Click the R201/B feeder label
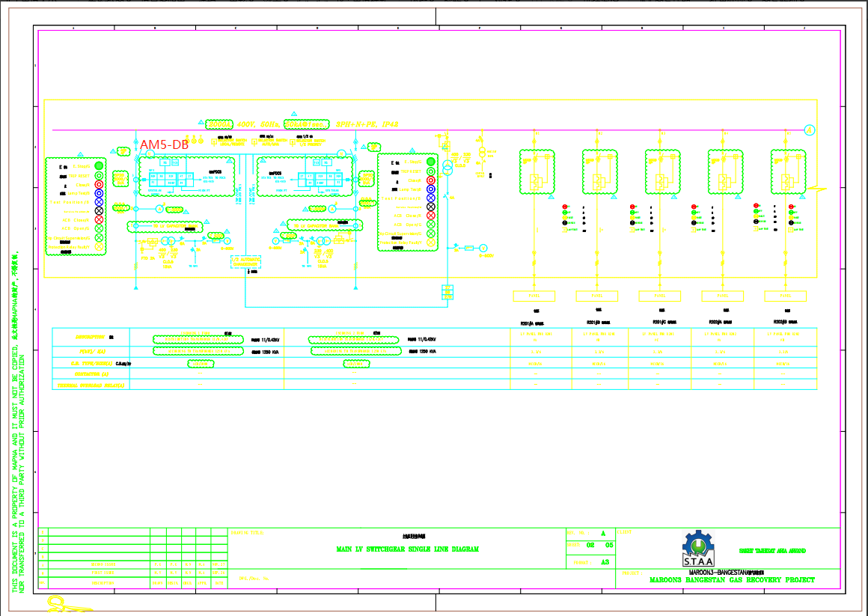The height and width of the screenshot is (616, 868). pyautogui.click(x=599, y=322)
